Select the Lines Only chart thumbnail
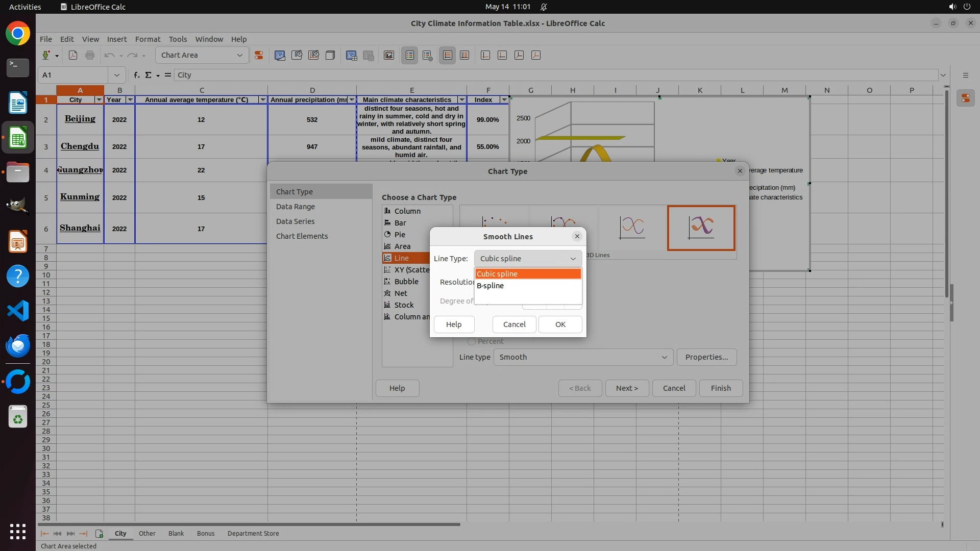Image resolution: width=980 pixels, height=551 pixels. pos(632,228)
